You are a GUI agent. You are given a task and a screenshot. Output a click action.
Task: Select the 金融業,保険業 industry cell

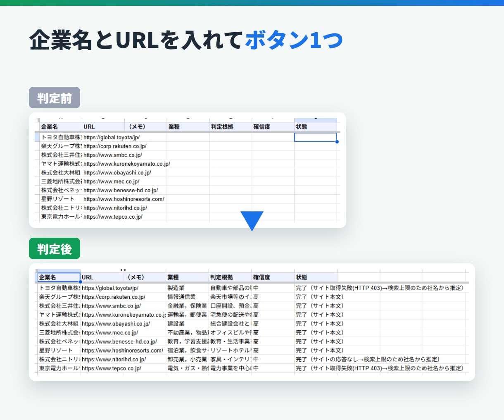[x=187, y=306]
